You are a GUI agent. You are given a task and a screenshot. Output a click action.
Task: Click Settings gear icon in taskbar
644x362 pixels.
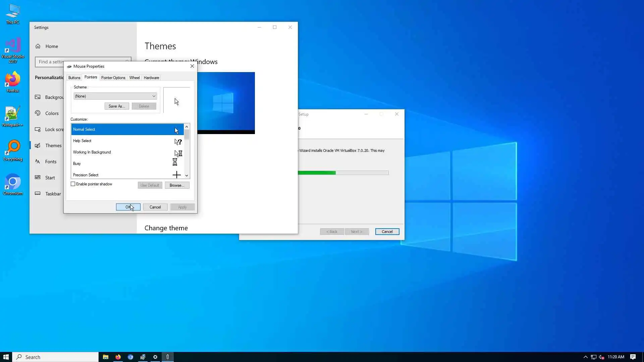click(155, 357)
